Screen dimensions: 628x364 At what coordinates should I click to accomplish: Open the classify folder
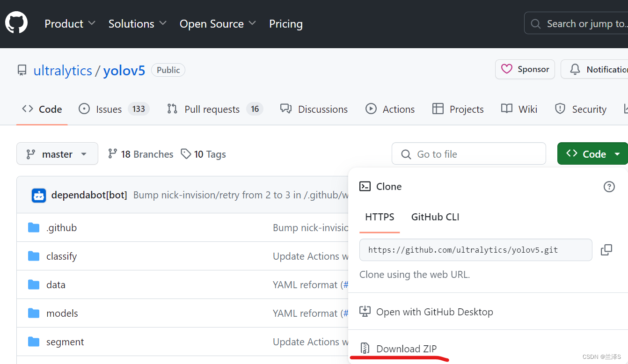(x=61, y=256)
